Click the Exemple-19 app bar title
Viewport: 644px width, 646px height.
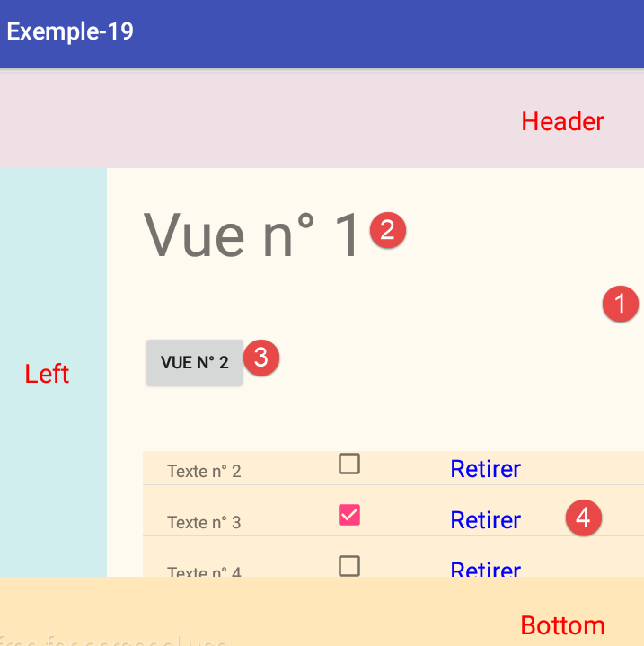[70, 31]
